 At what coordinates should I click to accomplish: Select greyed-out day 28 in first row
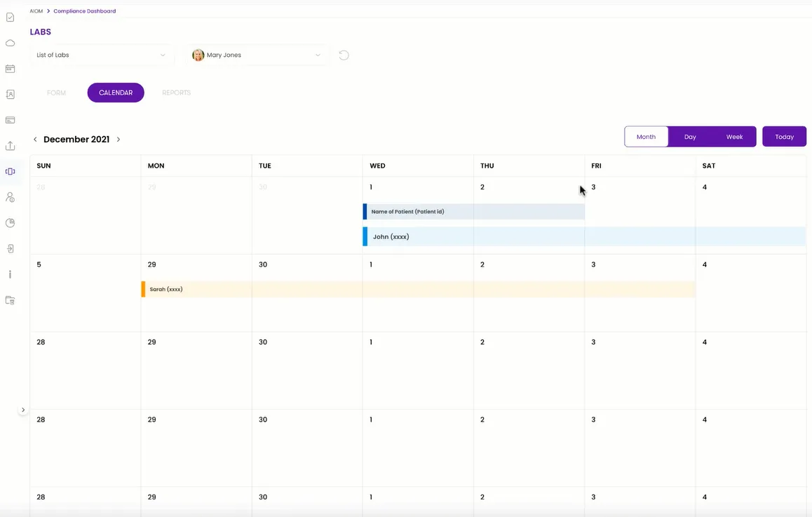click(41, 187)
